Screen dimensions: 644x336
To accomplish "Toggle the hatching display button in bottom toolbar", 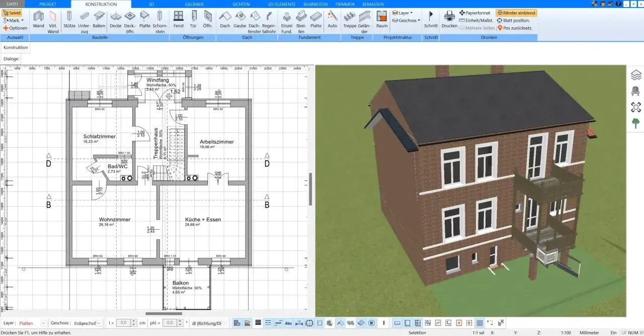I will [237, 323].
